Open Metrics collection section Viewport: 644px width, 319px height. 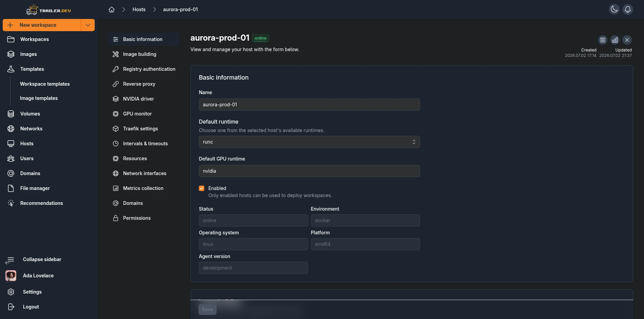point(144,188)
